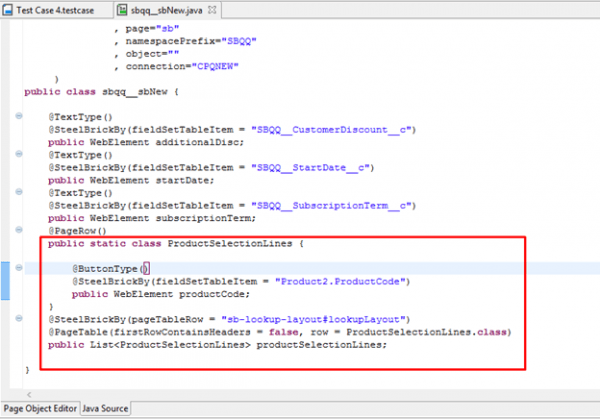Close the sbqq__sbNew.java tab
The width and height of the screenshot is (600, 419).
(x=212, y=10)
